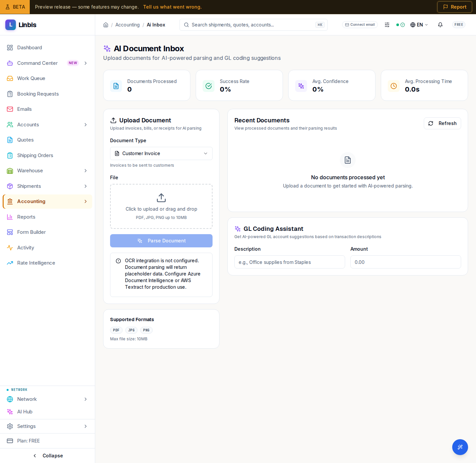Click the PDF format badge
The height and width of the screenshot is (463, 476).
[x=116, y=330]
